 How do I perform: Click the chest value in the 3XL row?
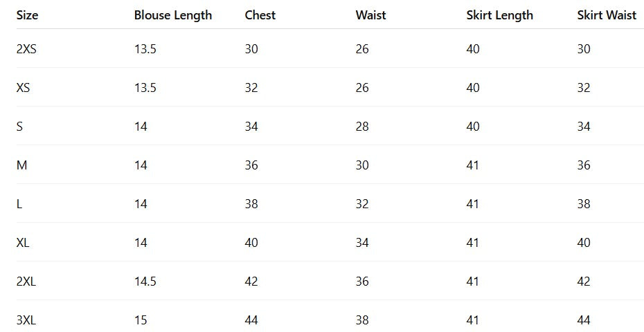(x=251, y=320)
